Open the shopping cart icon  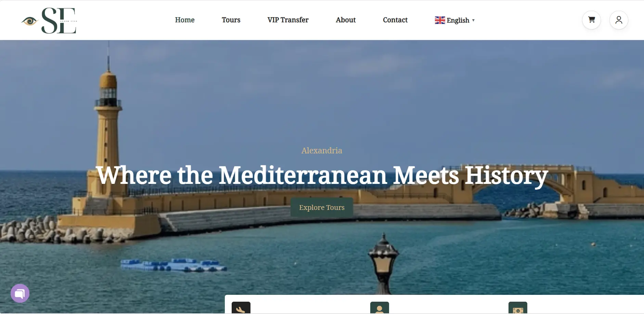591,20
